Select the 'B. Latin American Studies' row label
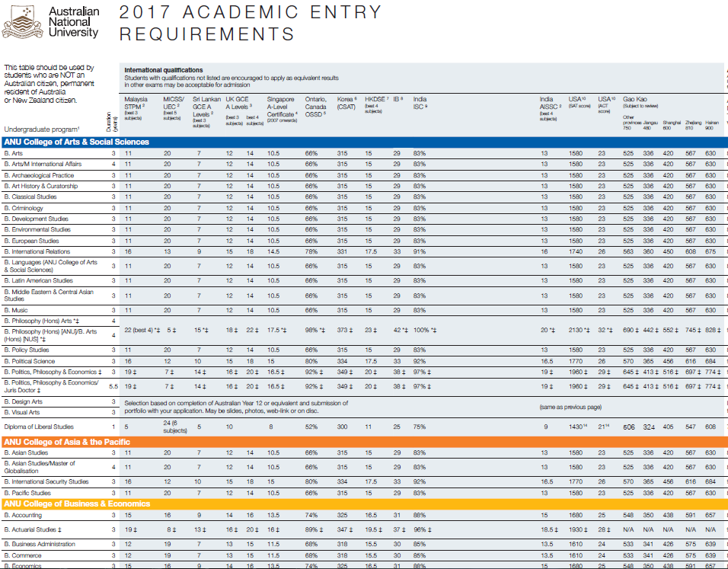Viewport: 728px width, 569px height. (39, 280)
